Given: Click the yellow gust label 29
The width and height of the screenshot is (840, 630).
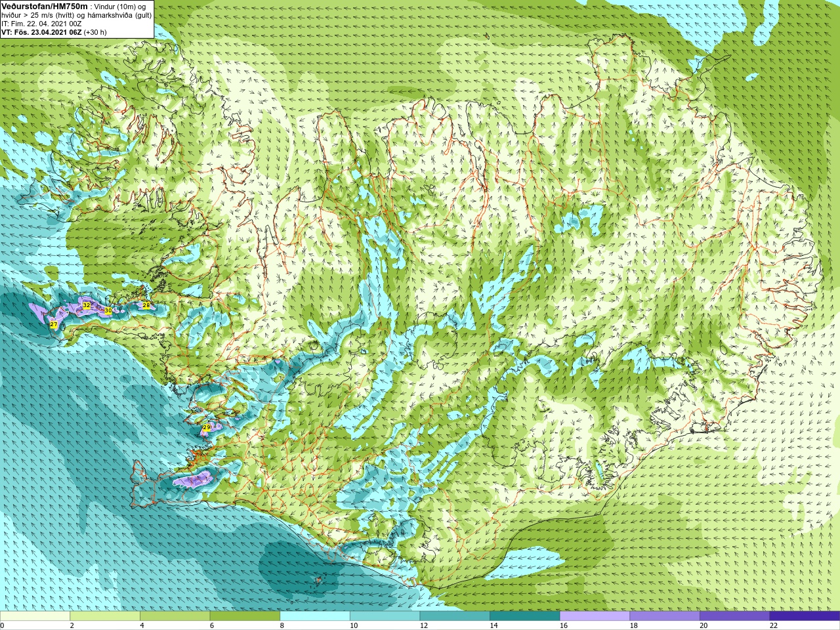Looking at the screenshot, I should pyautogui.click(x=206, y=427).
